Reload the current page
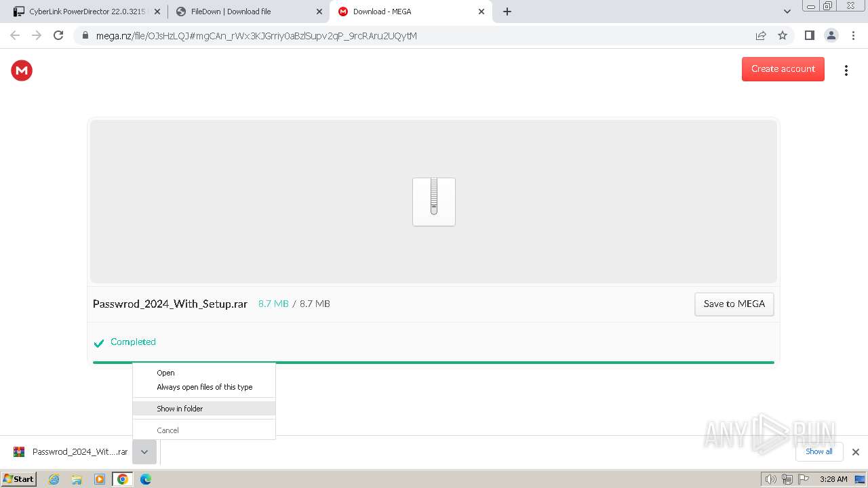Viewport: 868px width, 488px height. [x=58, y=35]
